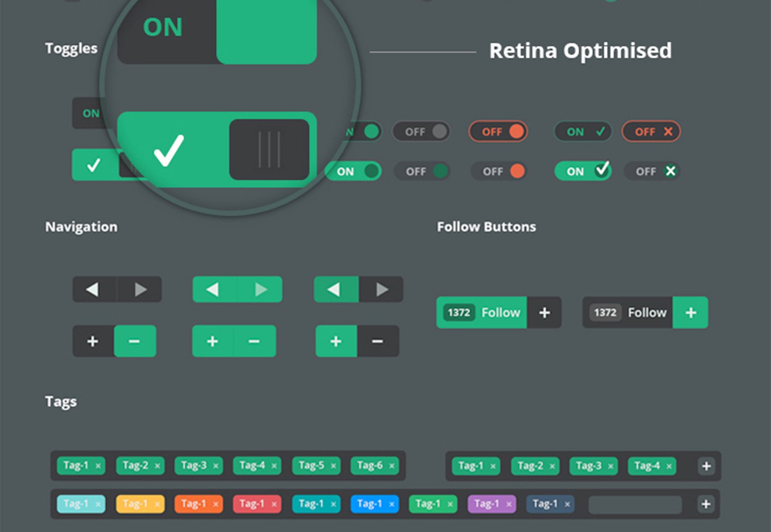Viewport: 771px width, 532px height.
Task: Remove the green Tag-6 using its x
Action: pos(392,465)
